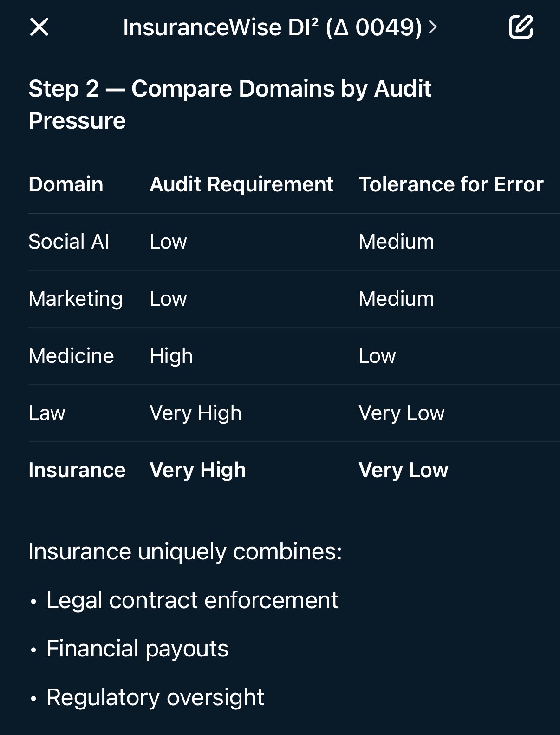Tap Medicine's High audit requirement cell
This screenshot has width=560, height=735.
click(171, 356)
